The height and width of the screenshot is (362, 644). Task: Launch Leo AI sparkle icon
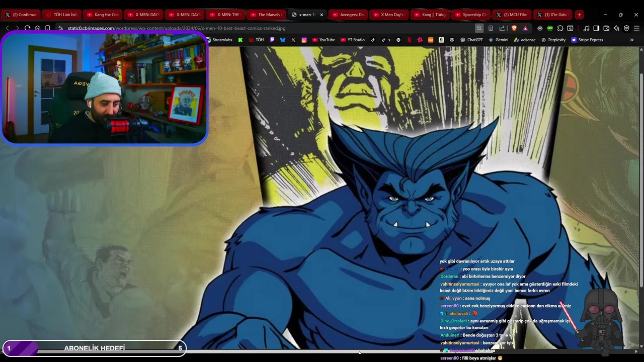616,28
